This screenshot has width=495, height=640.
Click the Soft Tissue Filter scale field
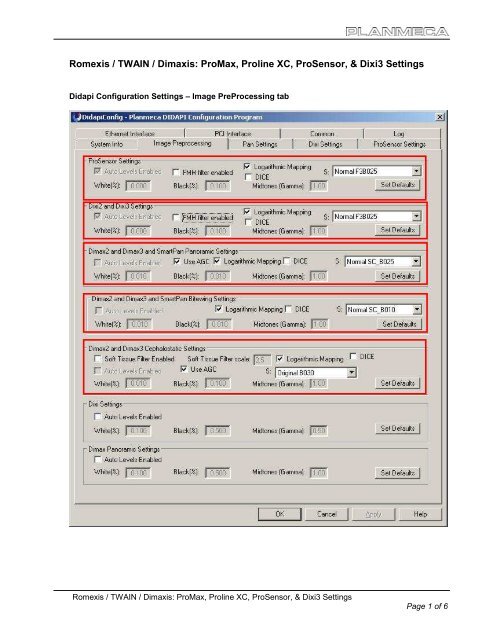262,360
